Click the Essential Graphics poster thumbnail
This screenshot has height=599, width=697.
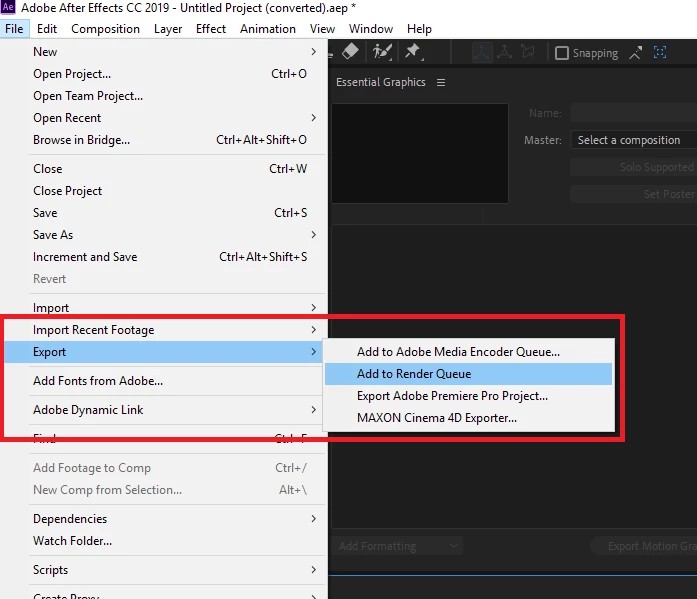coord(420,153)
